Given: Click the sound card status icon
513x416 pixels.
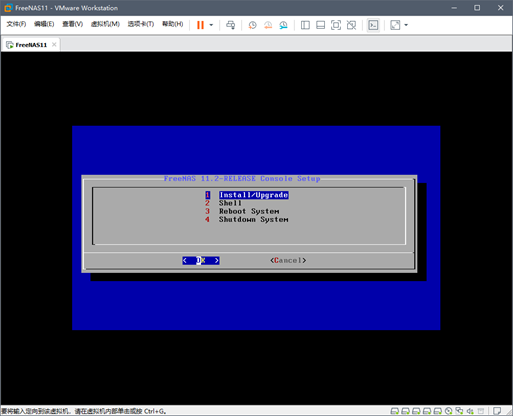Looking at the screenshot, I should 470,411.
